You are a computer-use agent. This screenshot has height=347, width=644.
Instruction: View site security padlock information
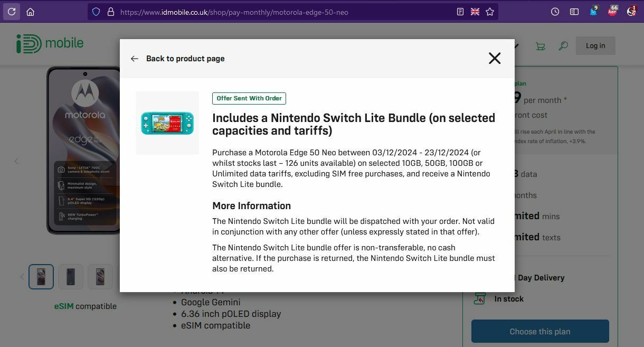tap(111, 12)
